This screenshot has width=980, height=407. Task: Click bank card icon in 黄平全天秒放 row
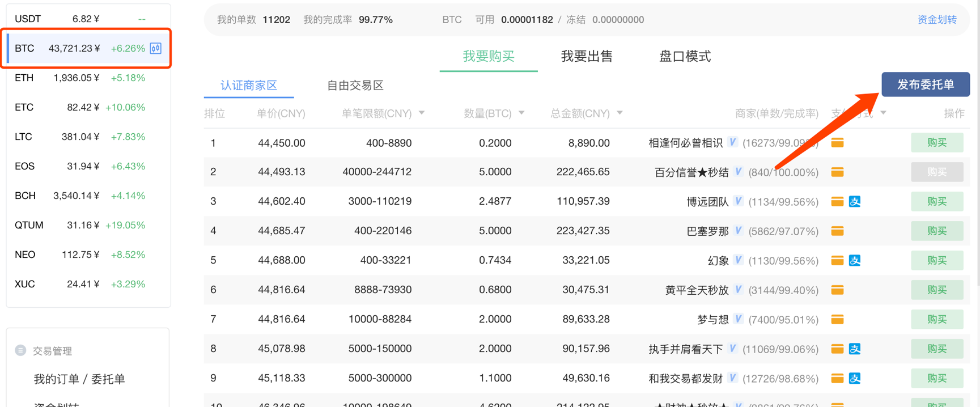click(x=837, y=290)
